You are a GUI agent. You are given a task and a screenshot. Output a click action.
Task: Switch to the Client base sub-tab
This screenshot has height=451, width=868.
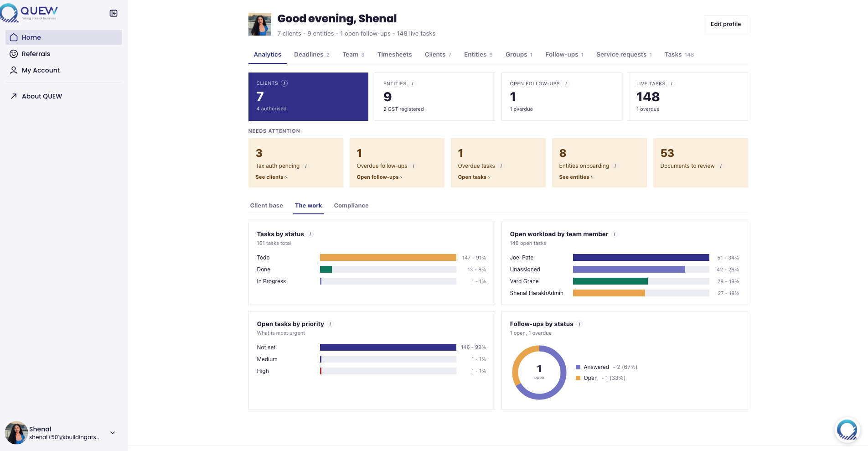point(267,206)
